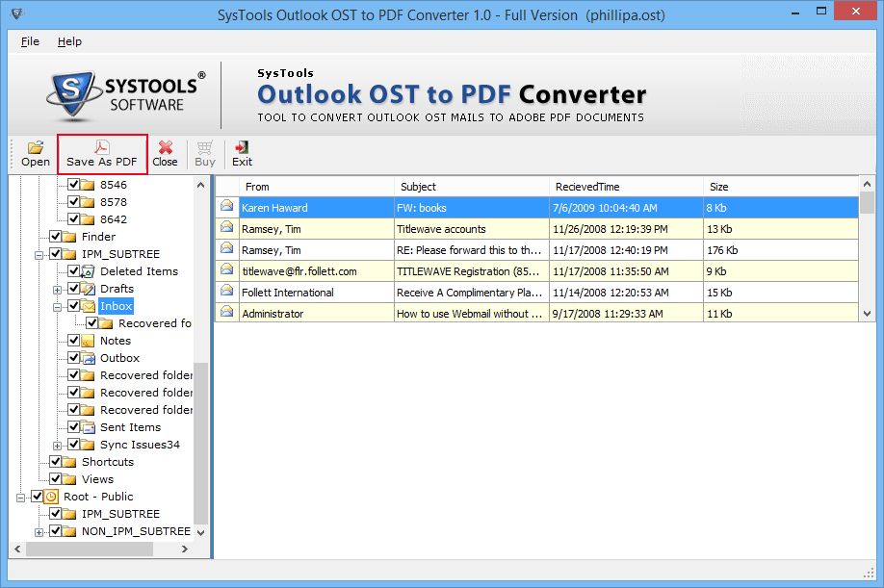Click Save As PDF toolbar button
Screen dimensions: 884x588
pyautogui.click(x=102, y=154)
